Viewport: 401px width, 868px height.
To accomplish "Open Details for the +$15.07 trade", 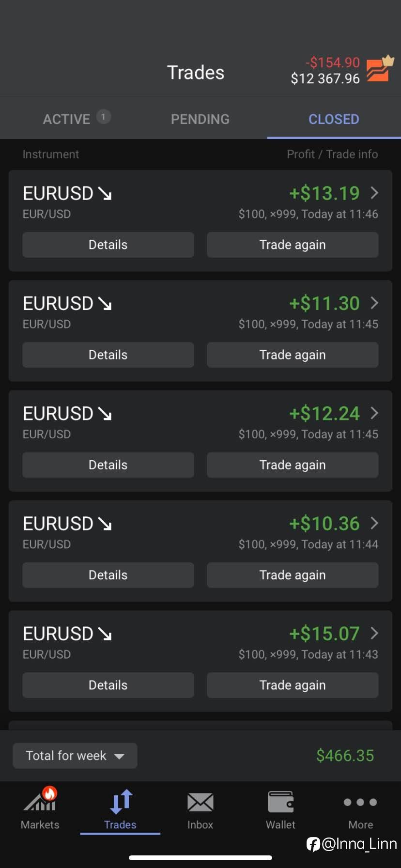I will pyautogui.click(x=108, y=685).
